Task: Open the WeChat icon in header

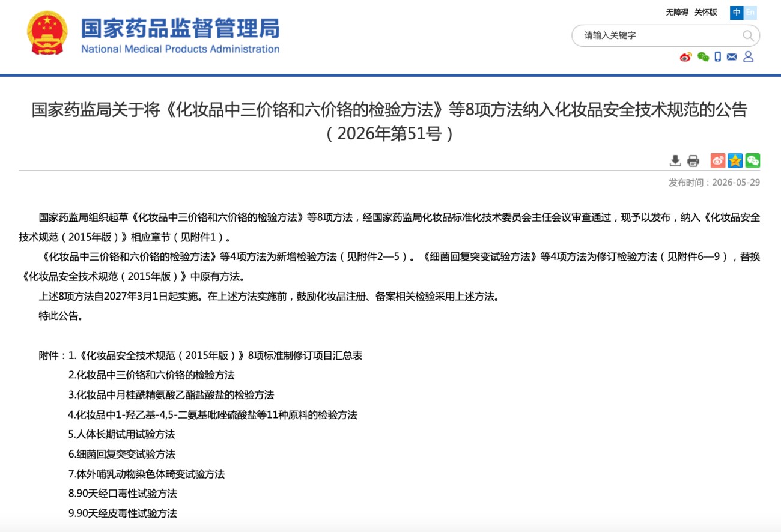Action: pyautogui.click(x=703, y=57)
